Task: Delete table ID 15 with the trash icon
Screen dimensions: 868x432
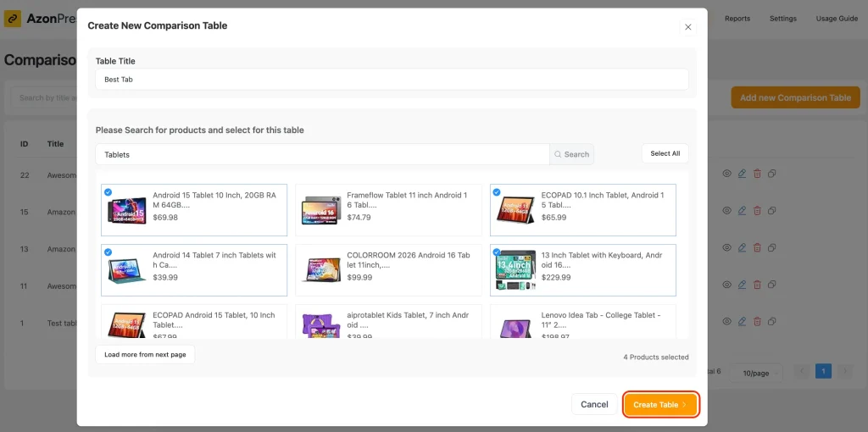Action: tap(757, 211)
